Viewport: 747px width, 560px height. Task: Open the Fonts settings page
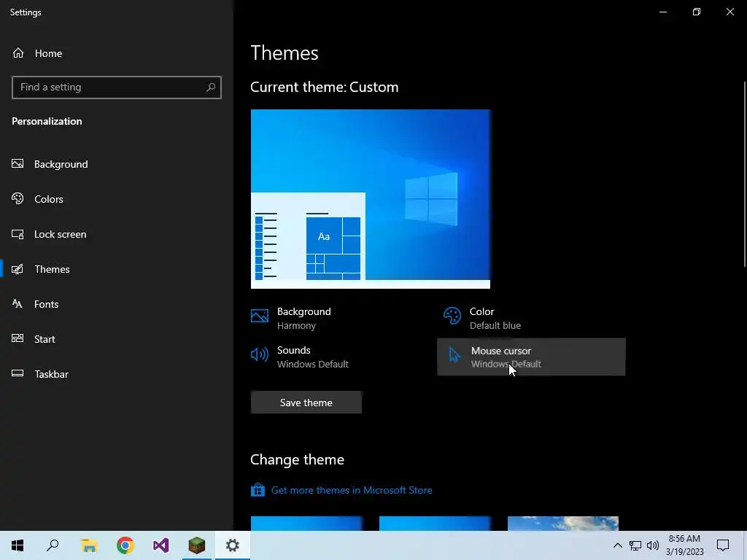pos(117,304)
